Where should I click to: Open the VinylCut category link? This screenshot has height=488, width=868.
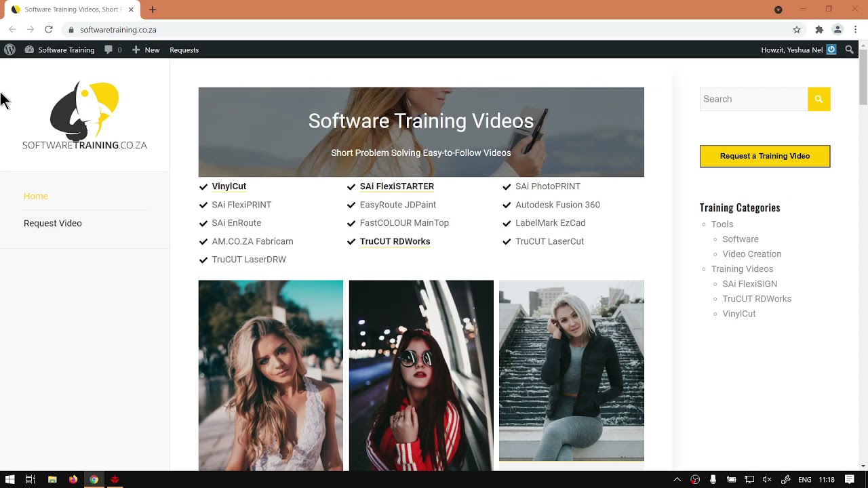pos(739,314)
